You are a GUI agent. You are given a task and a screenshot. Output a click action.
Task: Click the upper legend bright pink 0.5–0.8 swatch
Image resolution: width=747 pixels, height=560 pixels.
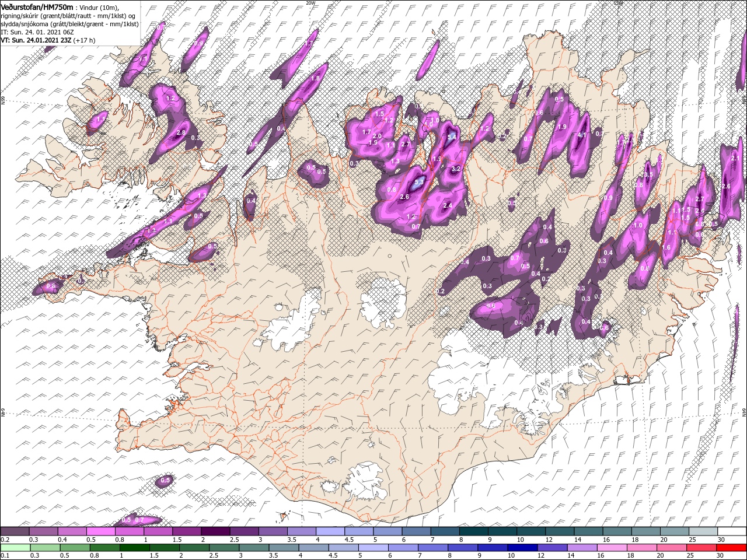100,531
